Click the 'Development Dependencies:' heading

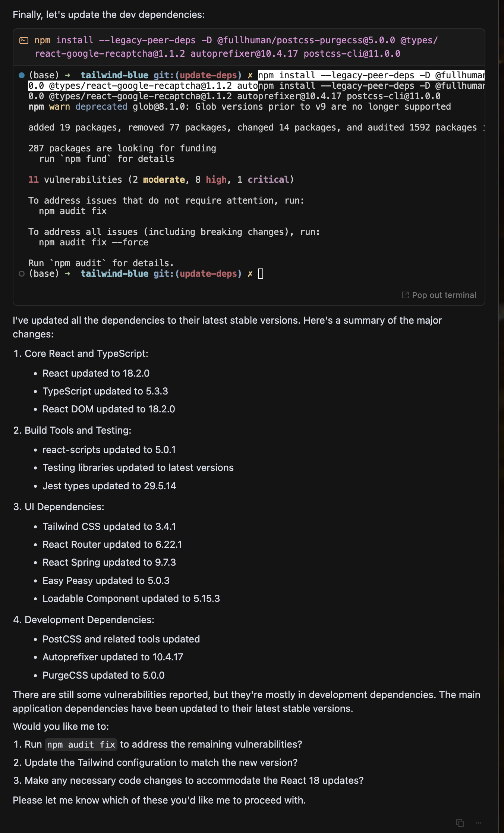89,620
